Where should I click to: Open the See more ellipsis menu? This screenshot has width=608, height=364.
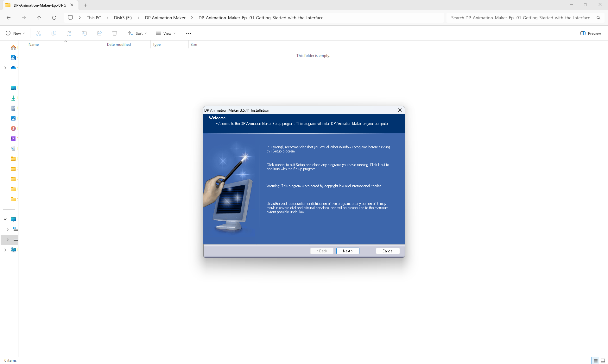189,33
